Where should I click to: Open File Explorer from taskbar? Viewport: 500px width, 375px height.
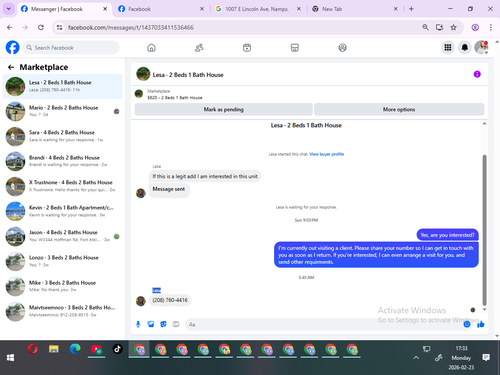point(54,349)
